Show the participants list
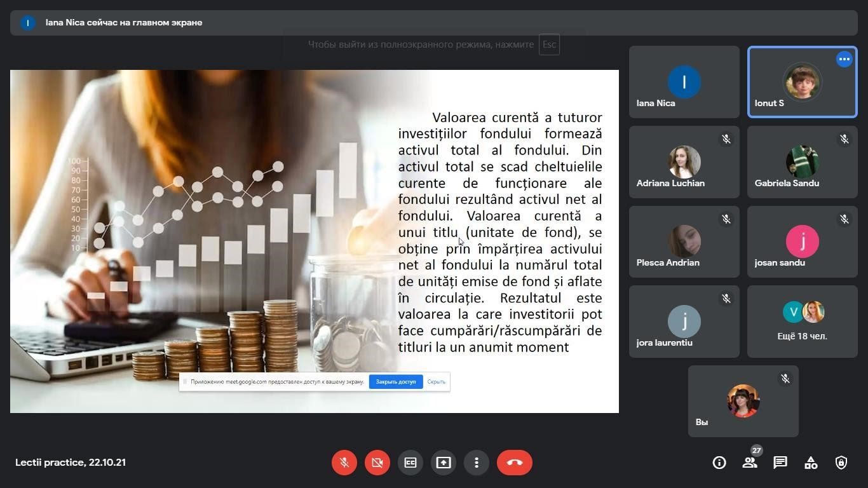The height and width of the screenshot is (488, 868). (750, 463)
